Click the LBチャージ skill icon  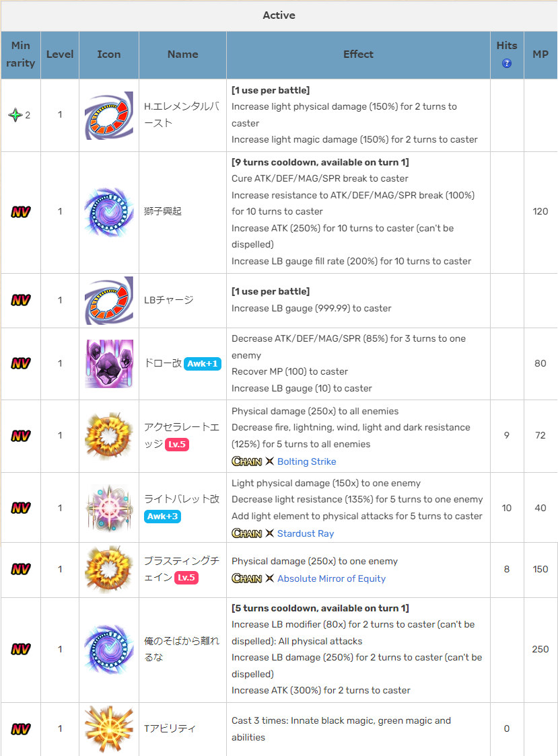109,301
